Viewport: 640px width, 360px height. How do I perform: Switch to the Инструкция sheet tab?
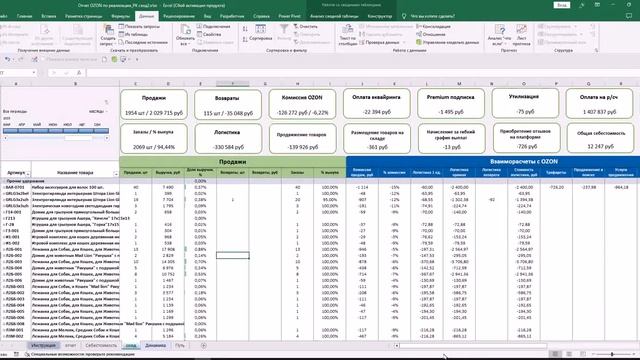[x=44, y=346]
